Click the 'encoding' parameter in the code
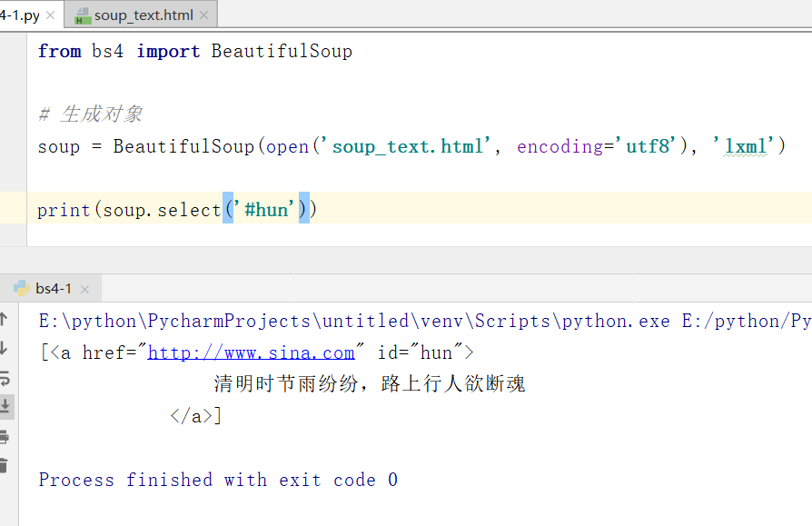The width and height of the screenshot is (812, 526). 559,146
